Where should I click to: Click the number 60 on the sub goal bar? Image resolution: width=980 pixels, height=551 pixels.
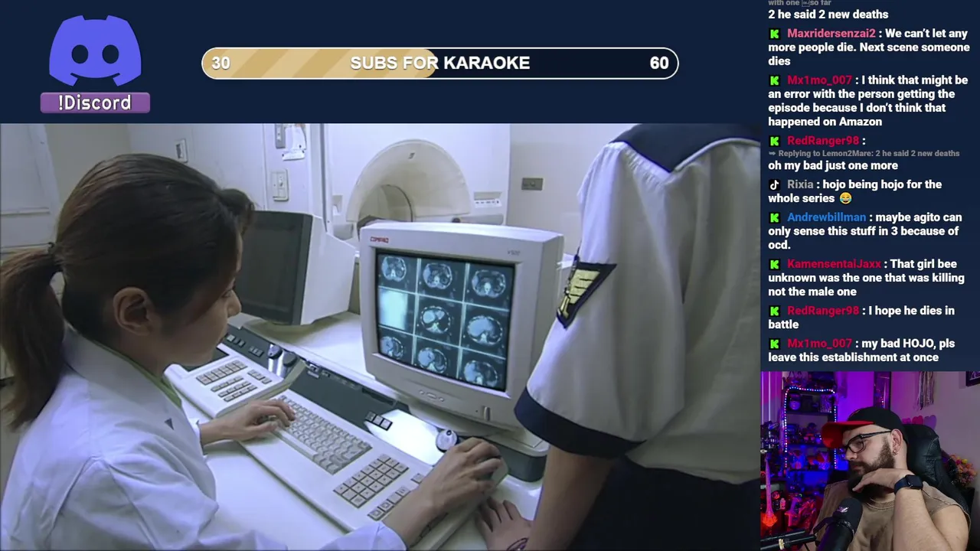click(x=659, y=63)
